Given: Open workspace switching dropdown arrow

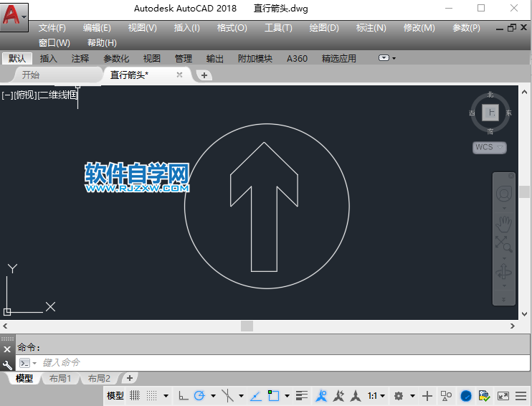Looking at the screenshot, I should pyautogui.click(x=412, y=396).
